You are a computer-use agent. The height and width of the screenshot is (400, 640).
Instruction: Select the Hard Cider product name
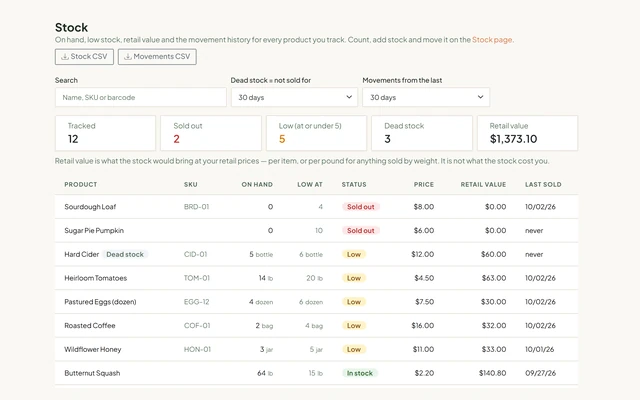tap(82, 254)
